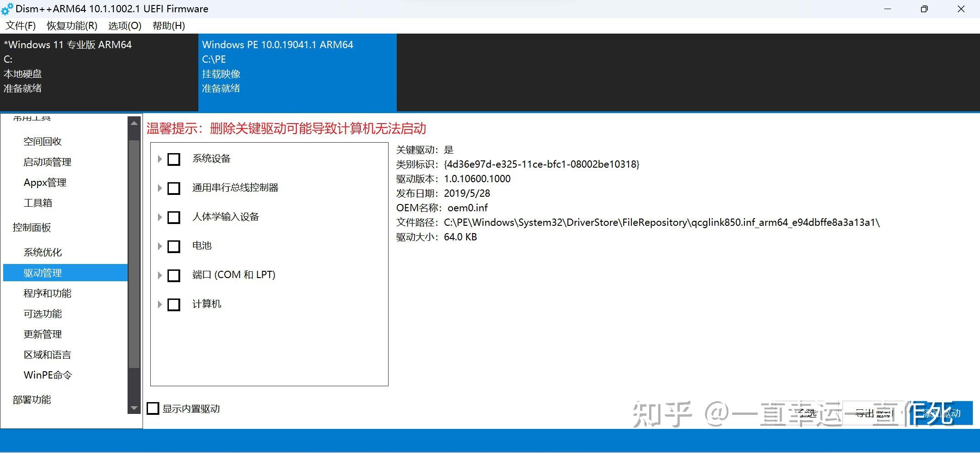Expand the 系统设备 tree node
The width and height of the screenshot is (980, 453).
coord(160,159)
